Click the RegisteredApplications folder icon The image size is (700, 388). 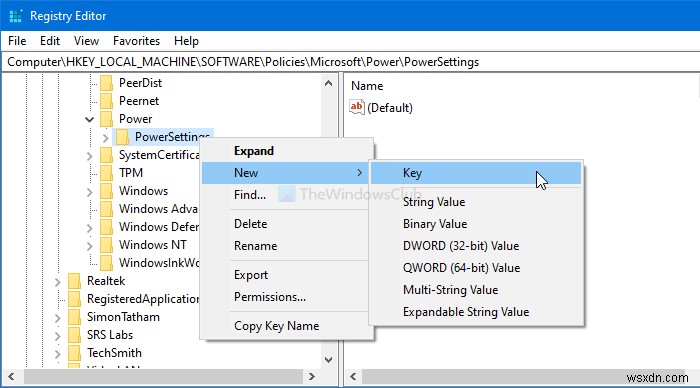[x=74, y=299]
